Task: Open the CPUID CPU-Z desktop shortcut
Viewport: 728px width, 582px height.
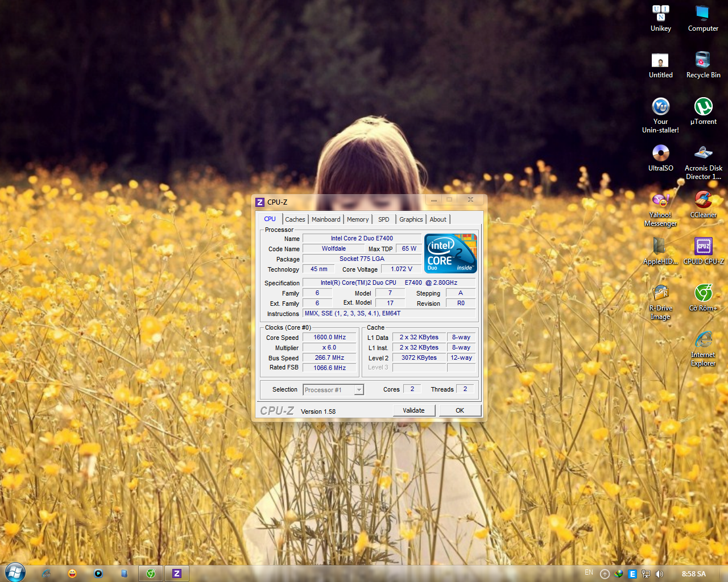Action: (x=703, y=251)
